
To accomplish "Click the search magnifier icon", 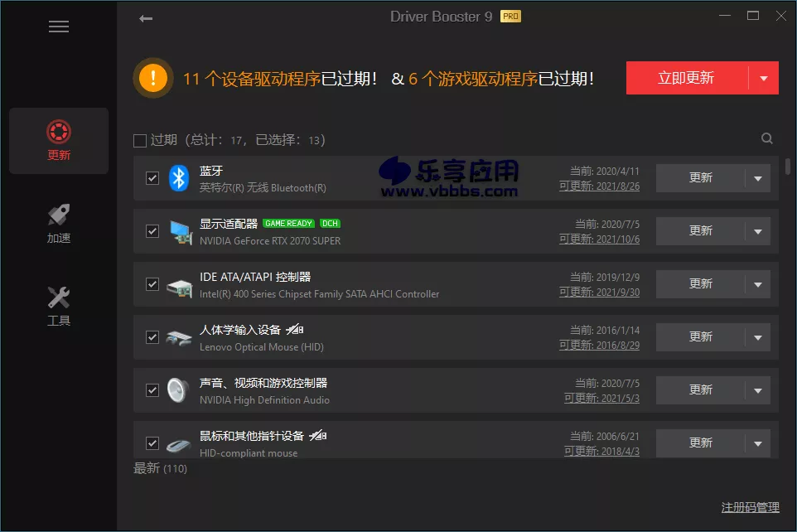I will 766,138.
